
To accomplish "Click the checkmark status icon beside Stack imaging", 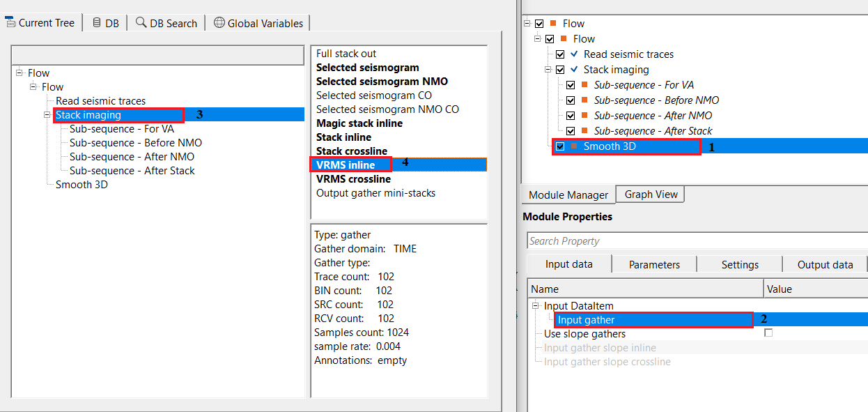I will [574, 69].
